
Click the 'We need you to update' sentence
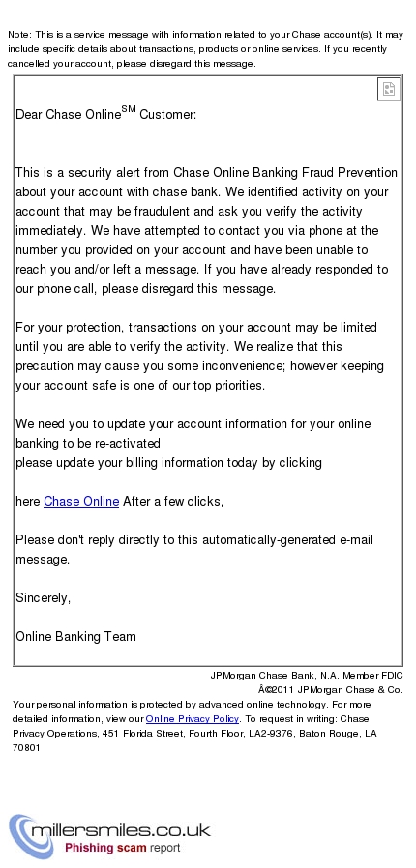pyautogui.click(x=193, y=433)
